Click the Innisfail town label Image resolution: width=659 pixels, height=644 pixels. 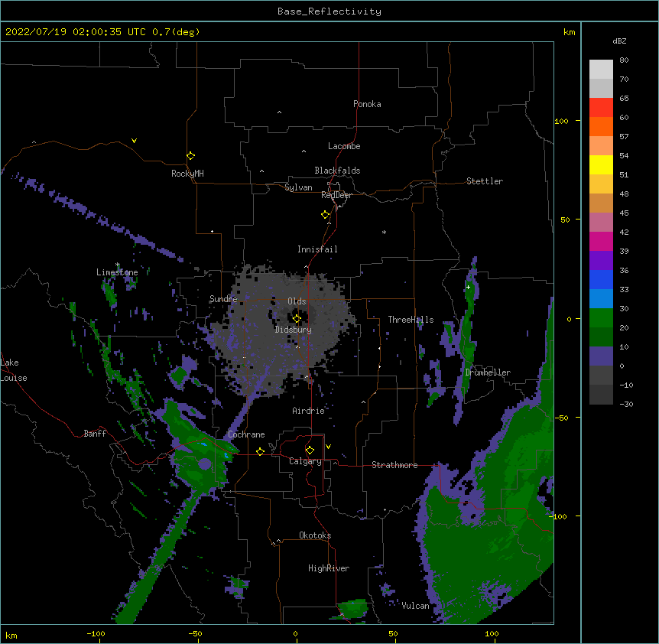[317, 249]
